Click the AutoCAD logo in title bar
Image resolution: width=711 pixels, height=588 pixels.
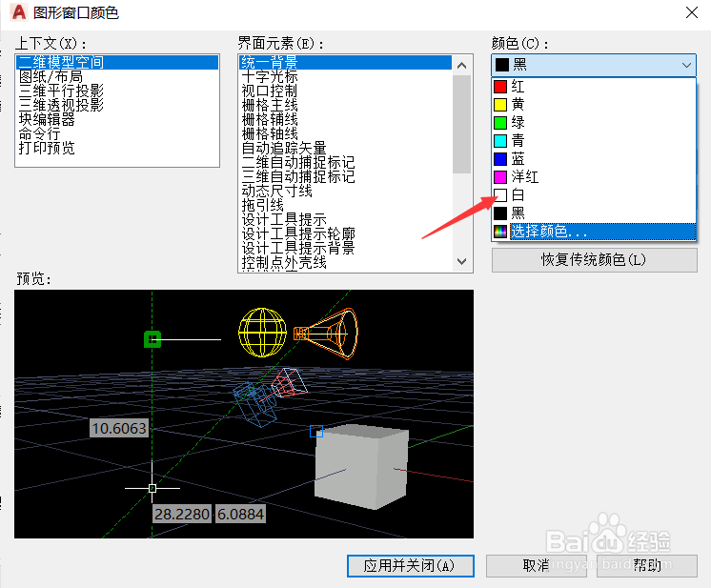(19, 12)
